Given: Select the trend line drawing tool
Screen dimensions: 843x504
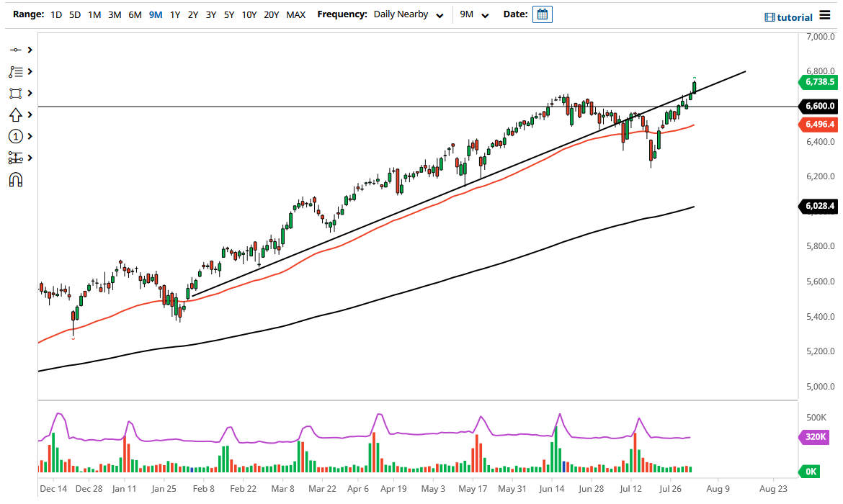Looking at the screenshot, I should 16,50.
